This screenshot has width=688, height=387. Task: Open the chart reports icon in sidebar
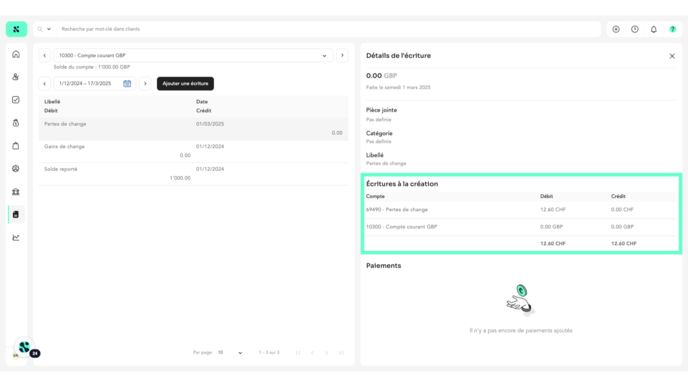coord(16,237)
